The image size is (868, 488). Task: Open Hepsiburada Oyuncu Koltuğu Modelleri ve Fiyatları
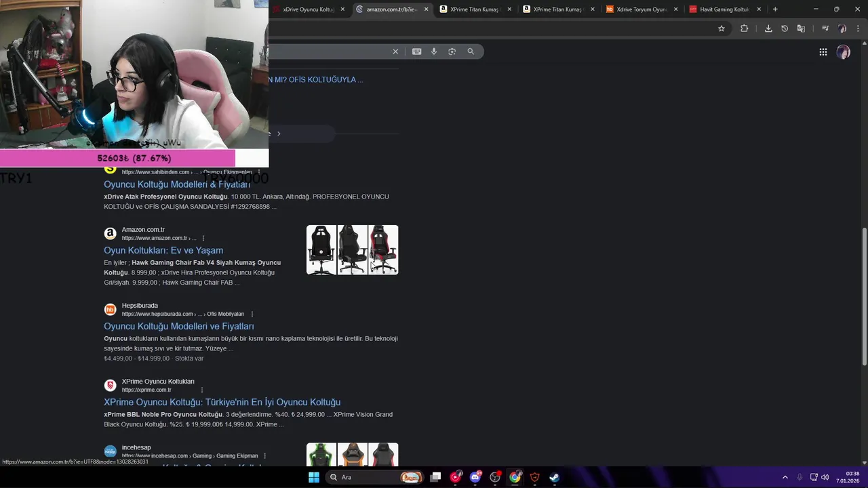pos(179,326)
